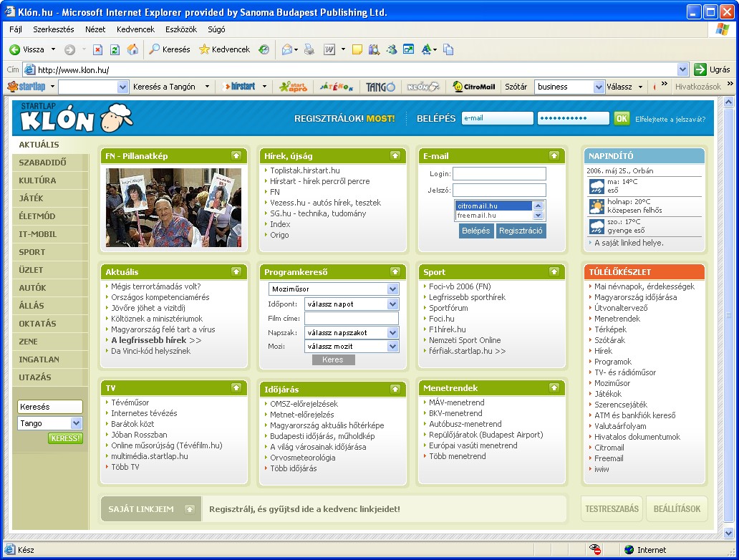Screen dimensions: 739x560
Task: Click the page vertical scrollbar down arrow
Action: 728,534
